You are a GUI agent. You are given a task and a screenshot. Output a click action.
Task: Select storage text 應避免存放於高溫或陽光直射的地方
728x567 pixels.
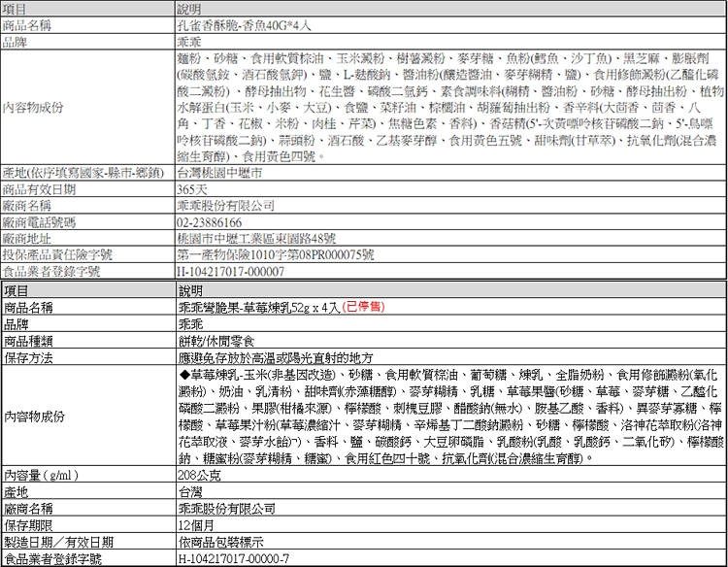pyautogui.click(x=276, y=358)
